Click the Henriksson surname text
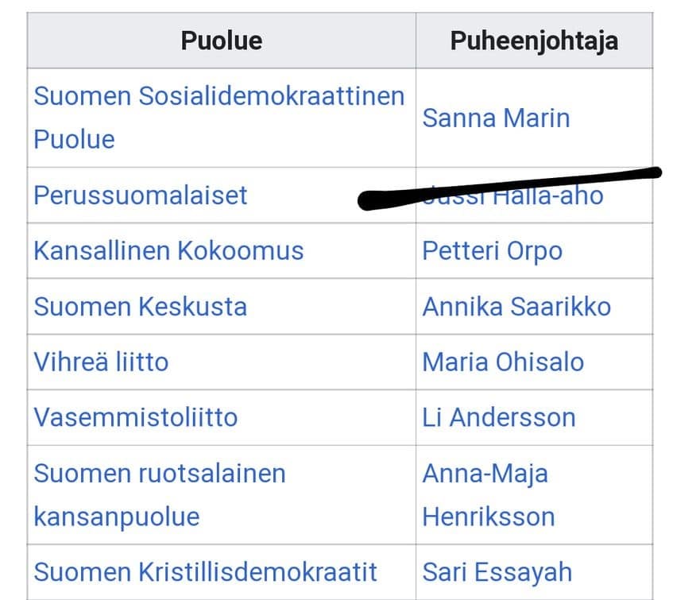This screenshot has width=700, height=600. (489, 517)
